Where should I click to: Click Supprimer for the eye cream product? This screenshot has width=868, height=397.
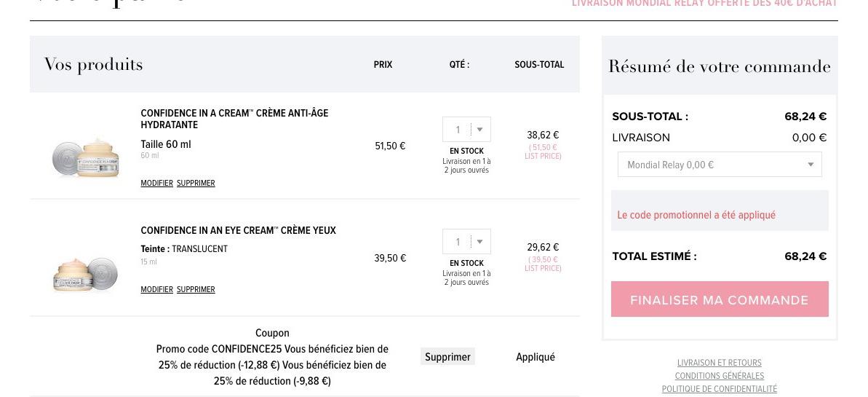196,289
